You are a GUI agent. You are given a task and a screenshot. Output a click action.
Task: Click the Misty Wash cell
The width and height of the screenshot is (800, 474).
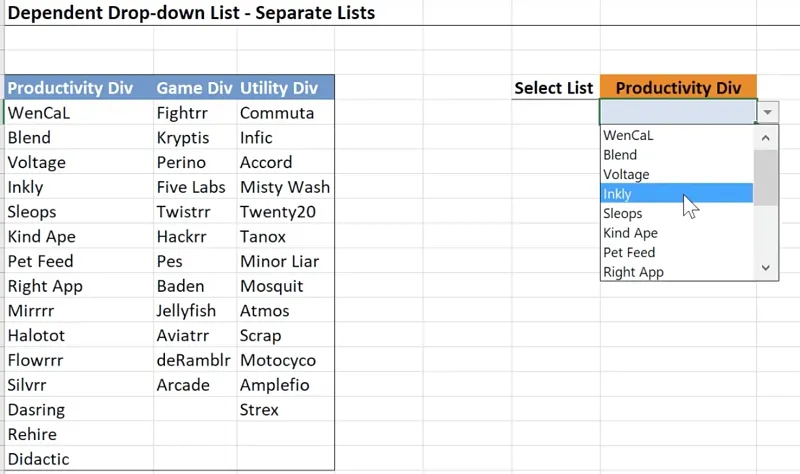pyautogui.click(x=284, y=187)
